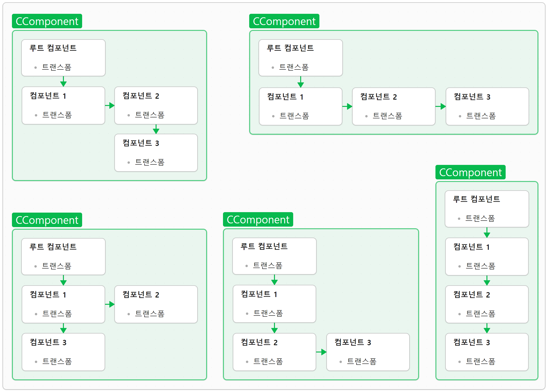Click the top-left group's CComponent header tag
This screenshot has width=548, height=392.
coord(47,21)
